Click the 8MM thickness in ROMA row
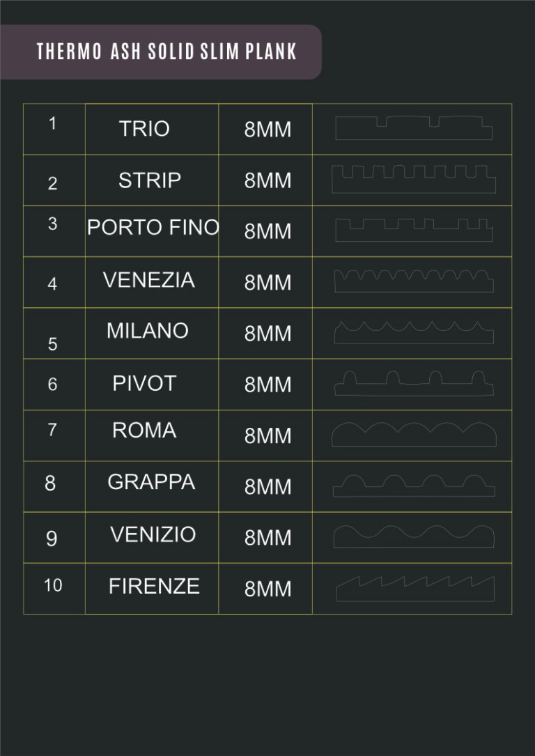Screen dimensions: 535x756 267,436
